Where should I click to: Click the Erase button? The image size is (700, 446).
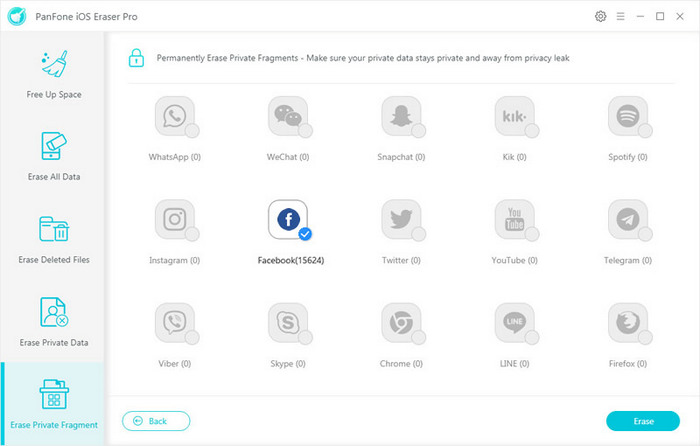643,421
